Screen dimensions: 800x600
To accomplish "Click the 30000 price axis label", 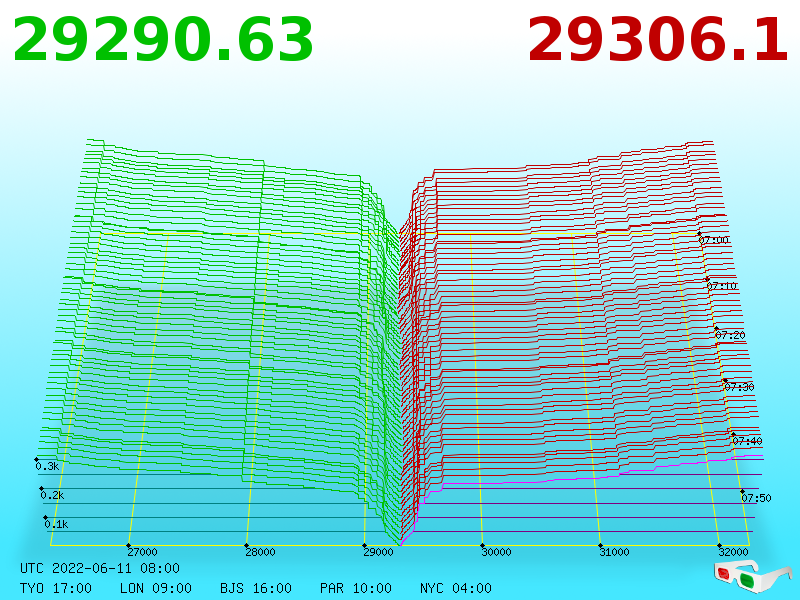I will (x=496, y=552).
